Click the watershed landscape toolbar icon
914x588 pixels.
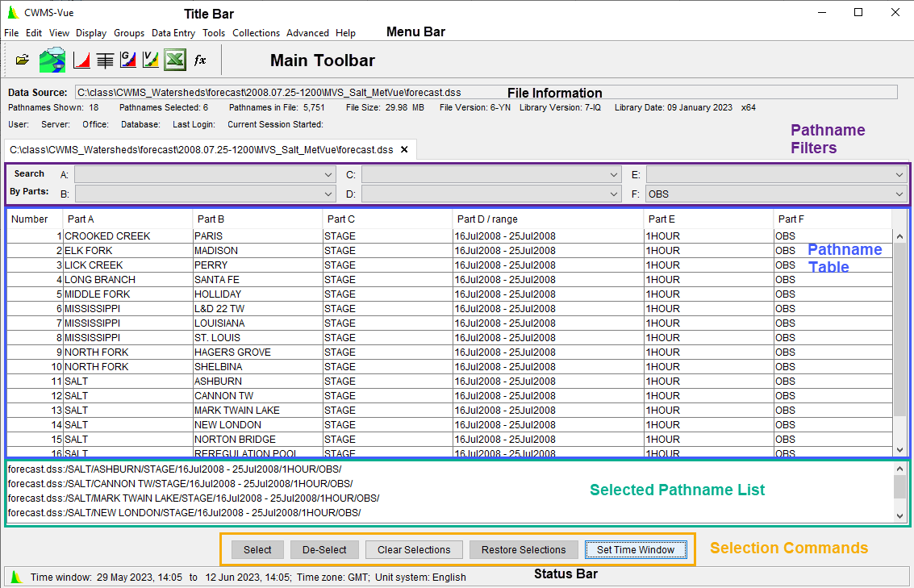tap(52, 60)
